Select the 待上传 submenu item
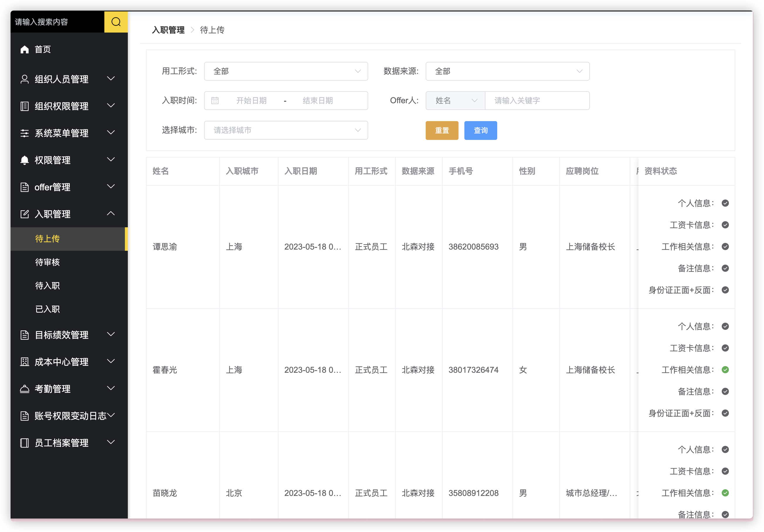 coord(69,239)
